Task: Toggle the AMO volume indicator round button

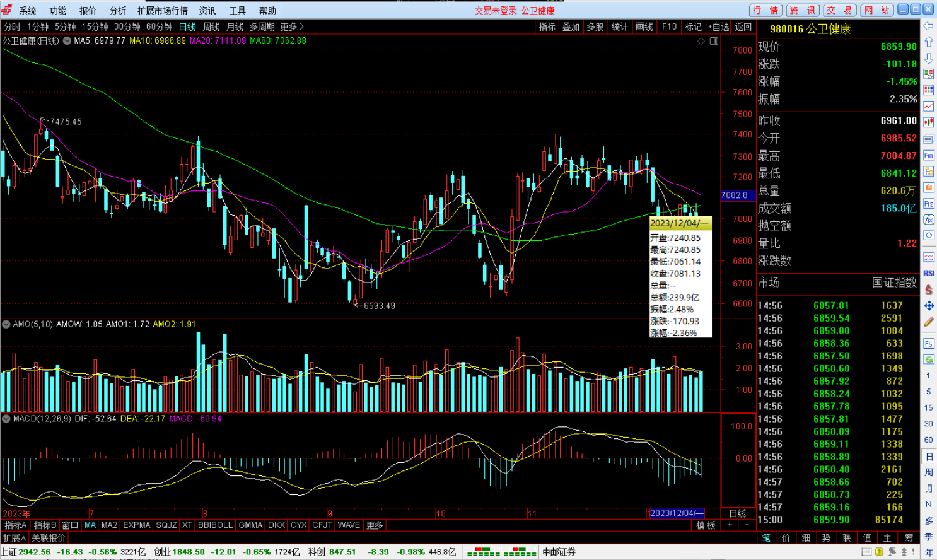Action: coord(6,324)
